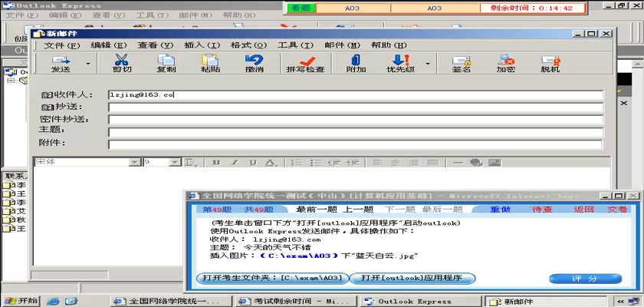Click the bulleted list formatting icon
This screenshot has width=644, height=307.
[x=315, y=163]
